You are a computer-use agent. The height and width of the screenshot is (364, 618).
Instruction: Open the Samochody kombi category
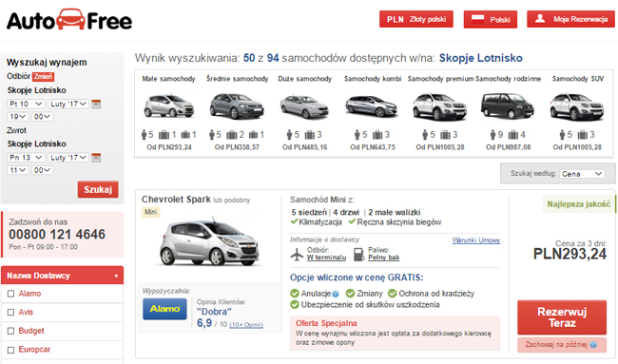point(373,79)
